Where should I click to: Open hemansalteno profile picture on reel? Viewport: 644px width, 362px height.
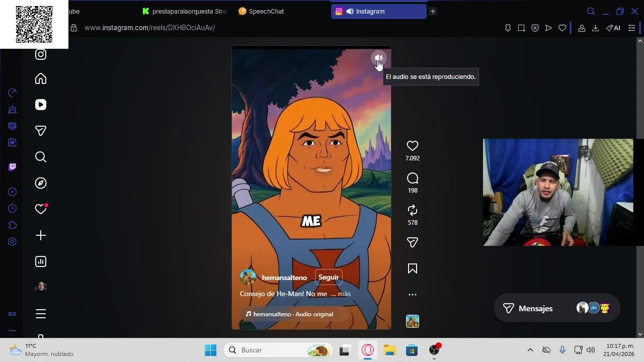(248, 278)
